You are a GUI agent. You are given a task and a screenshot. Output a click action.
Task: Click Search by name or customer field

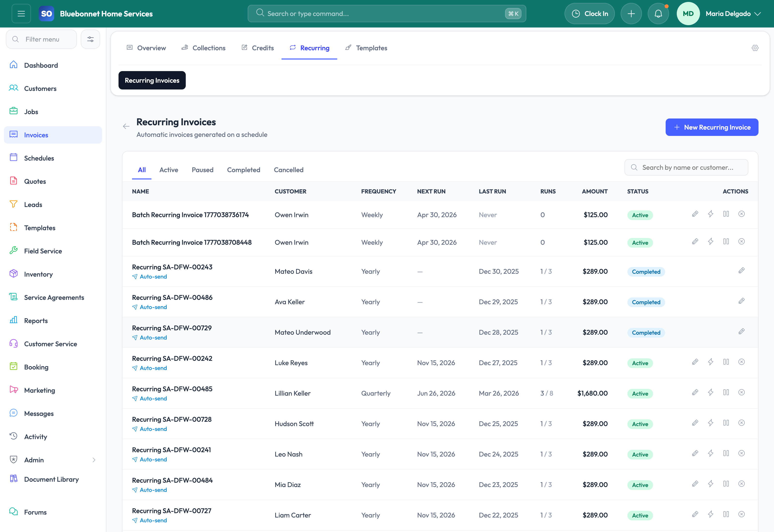686,167
